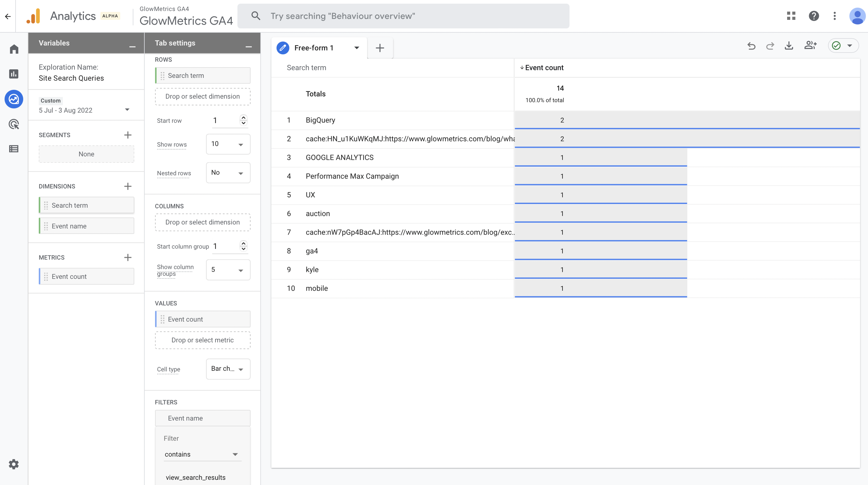Click the Analytics search field

pos(403,16)
